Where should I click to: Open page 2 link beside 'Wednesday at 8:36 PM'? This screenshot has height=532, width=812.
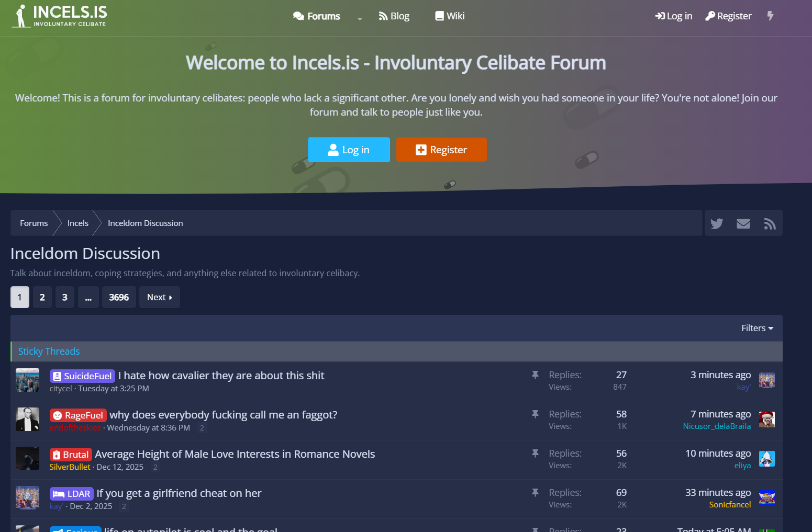202,428
